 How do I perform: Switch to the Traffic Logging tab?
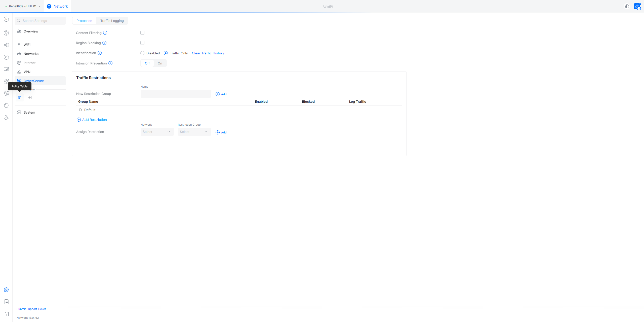pos(112,21)
